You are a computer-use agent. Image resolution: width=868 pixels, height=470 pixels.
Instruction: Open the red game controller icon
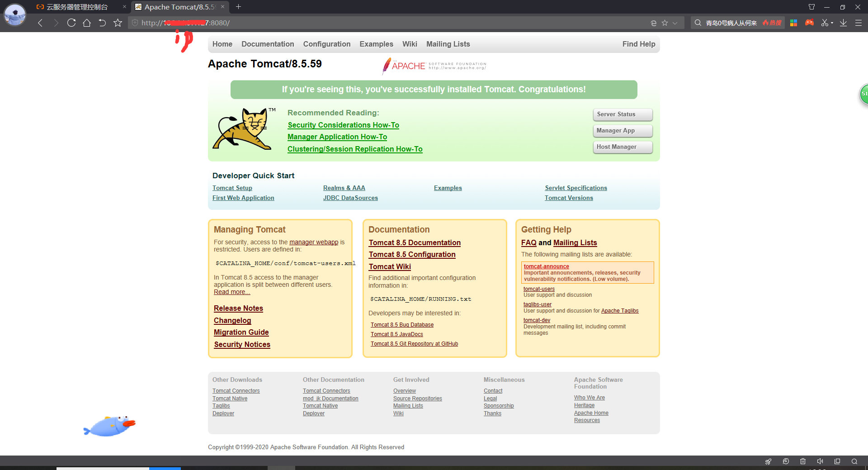[809, 23]
